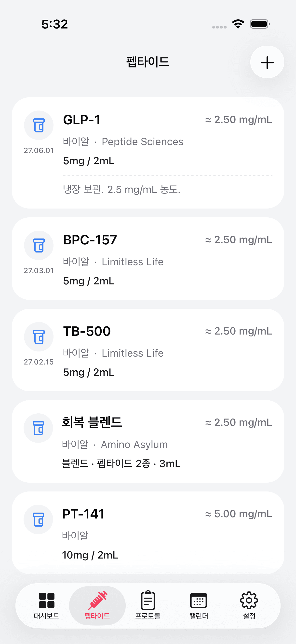
Task: Open the 대시보드 tab
Action: pos(46,605)
